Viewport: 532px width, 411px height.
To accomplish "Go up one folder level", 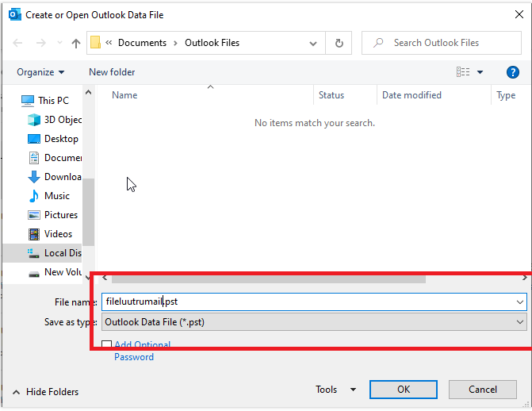I will click(x=76, y=43).
